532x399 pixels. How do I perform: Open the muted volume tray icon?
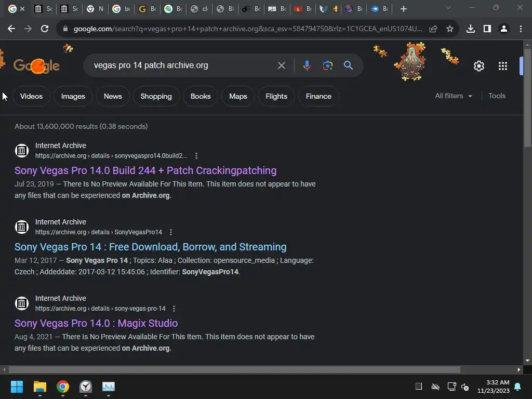[x=465, y=387]
